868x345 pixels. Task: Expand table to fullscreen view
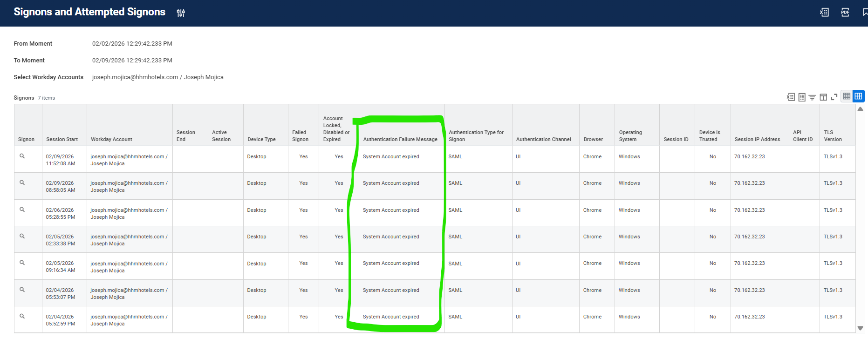coord(834,97)
